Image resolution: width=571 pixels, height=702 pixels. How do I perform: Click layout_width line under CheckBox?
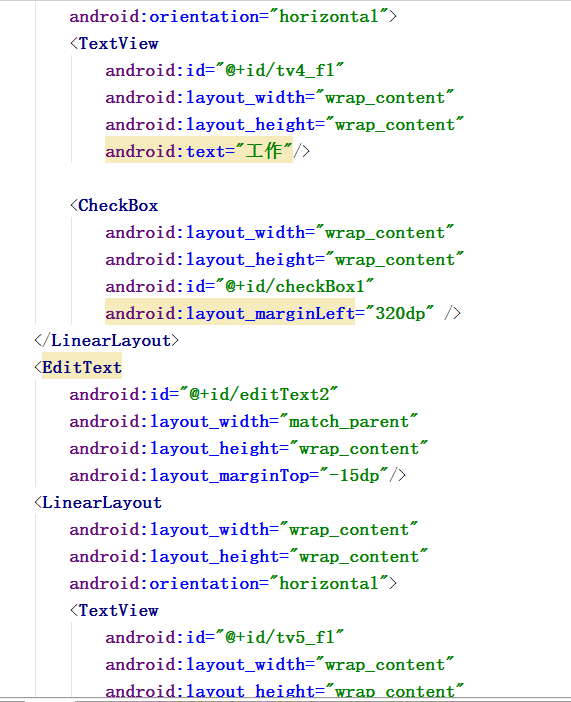point(279,233)
